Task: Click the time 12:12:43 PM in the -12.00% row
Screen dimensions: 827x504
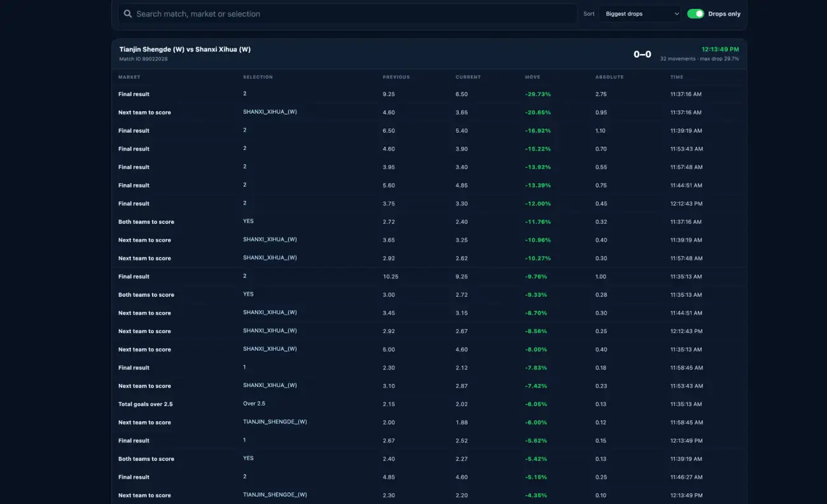Action: click(686, 203)
